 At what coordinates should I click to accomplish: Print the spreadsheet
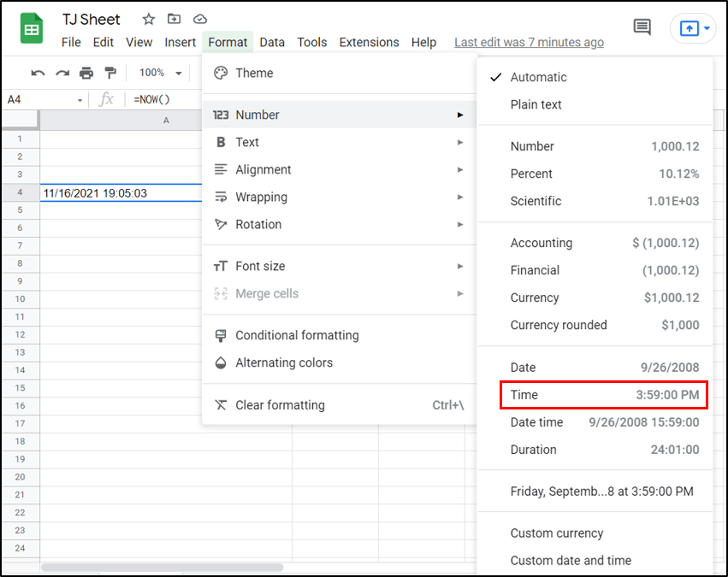86,73
